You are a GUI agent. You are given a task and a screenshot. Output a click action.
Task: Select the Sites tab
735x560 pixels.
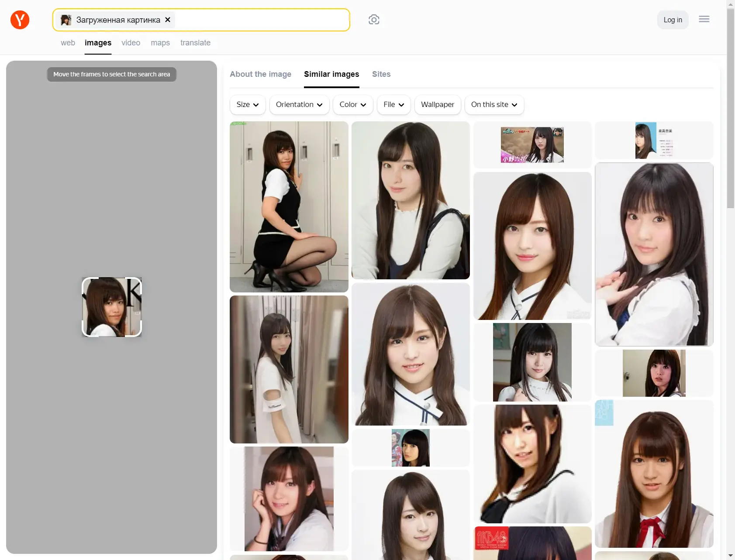381,74
